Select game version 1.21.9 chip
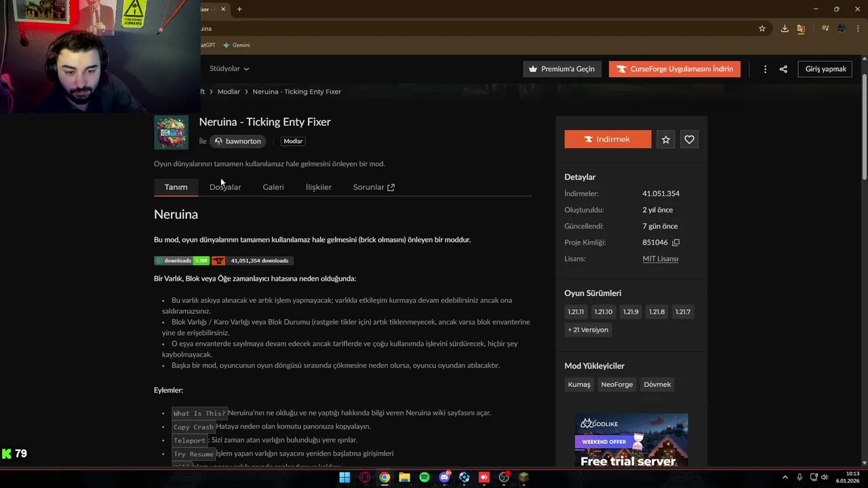868x488 pixels. pyautogui.click(x=631, y=312)
